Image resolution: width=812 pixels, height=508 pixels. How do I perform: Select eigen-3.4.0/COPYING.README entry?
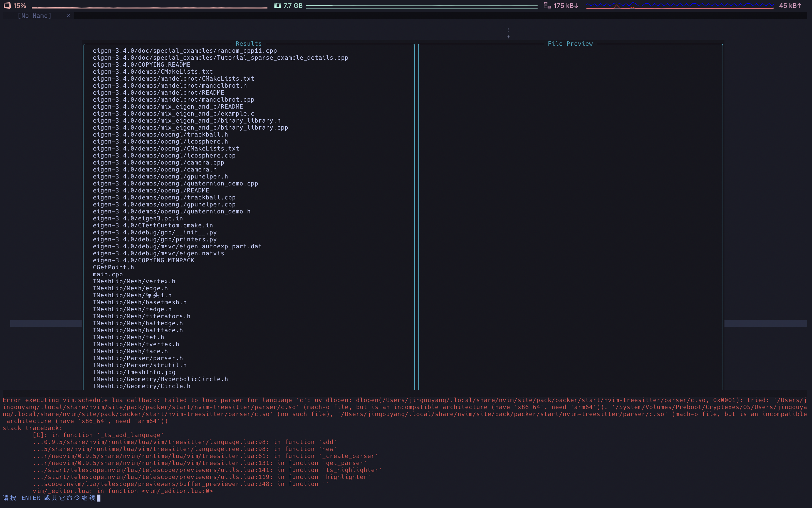pyautogui.click(x=142, y=65)
